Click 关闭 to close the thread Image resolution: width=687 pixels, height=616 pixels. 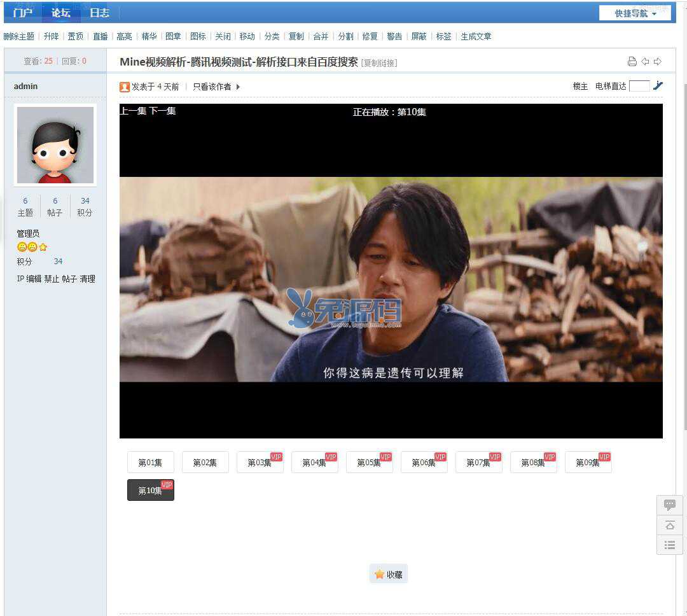[223, 36]
